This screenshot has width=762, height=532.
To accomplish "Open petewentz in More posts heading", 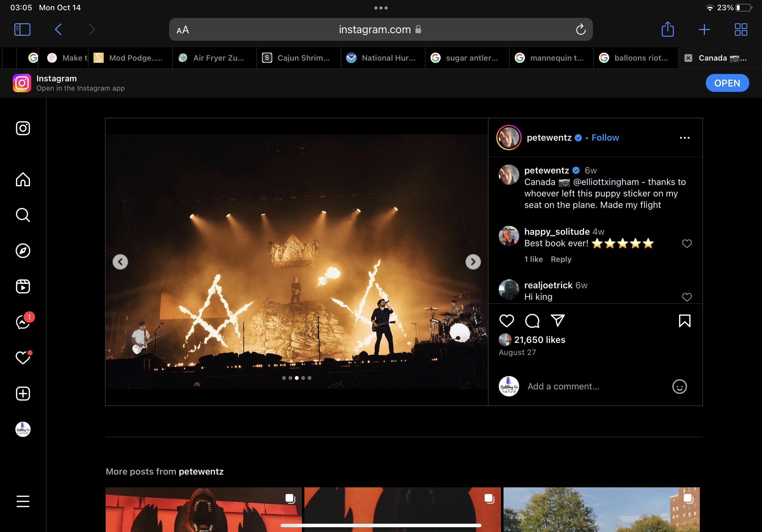I will point(201,471).
